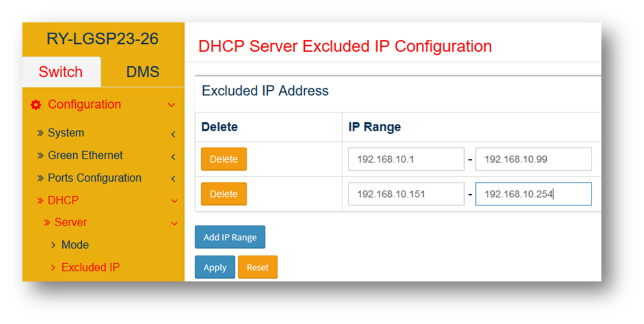Click the arrow icon beside Mode
The image size is (644, 324).
[x=53, y=245]
